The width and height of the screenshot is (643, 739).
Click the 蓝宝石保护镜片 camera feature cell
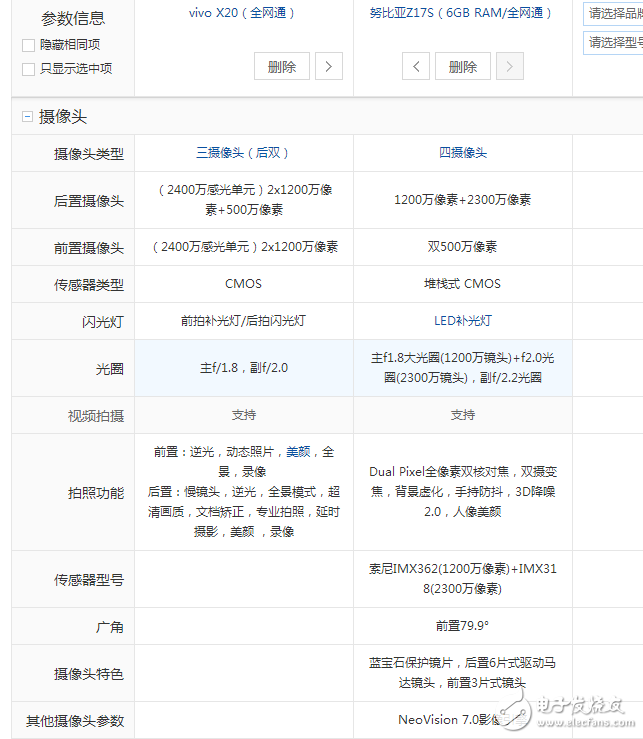[x=462, y=673]
